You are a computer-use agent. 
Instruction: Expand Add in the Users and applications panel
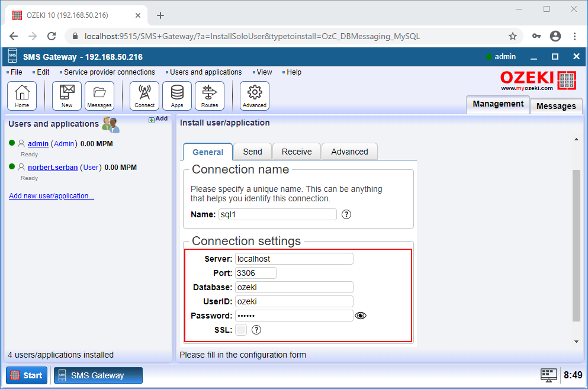(x=158, y=118)
